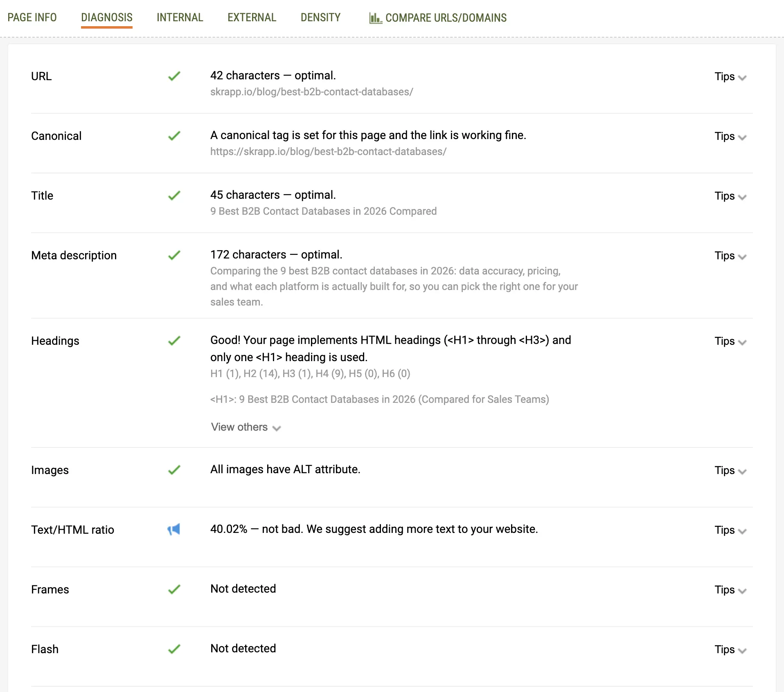This screenshot has height=692, width=784.
Task: Click the check icon next to Flash
Action: [x=174, y=649]
